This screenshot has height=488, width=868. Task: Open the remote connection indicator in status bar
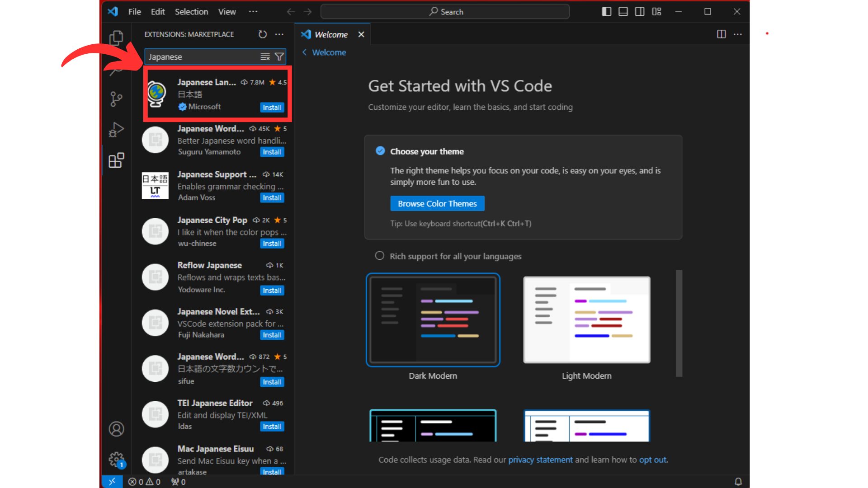[112, 481]
